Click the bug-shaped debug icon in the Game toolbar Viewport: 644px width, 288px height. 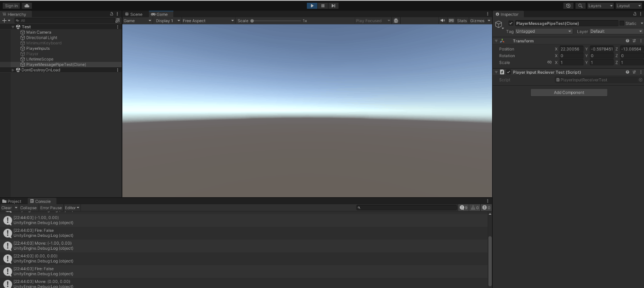396,21
